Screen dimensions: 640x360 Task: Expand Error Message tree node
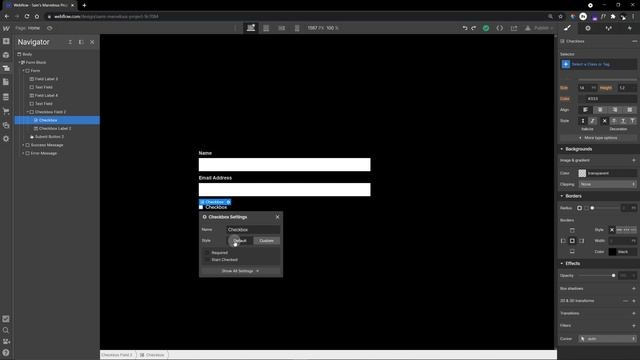click(x=23, y=153)
